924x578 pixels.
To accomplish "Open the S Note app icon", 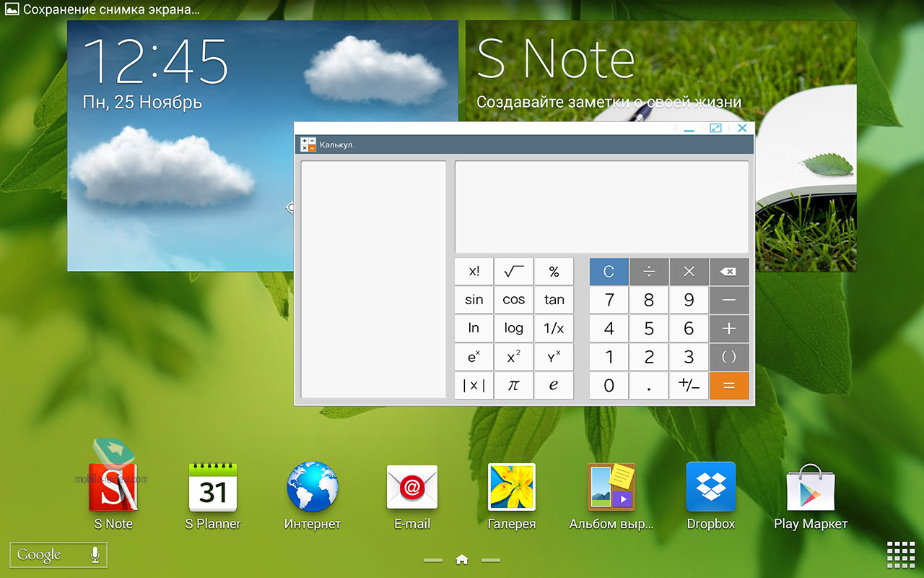I will 113,487.
